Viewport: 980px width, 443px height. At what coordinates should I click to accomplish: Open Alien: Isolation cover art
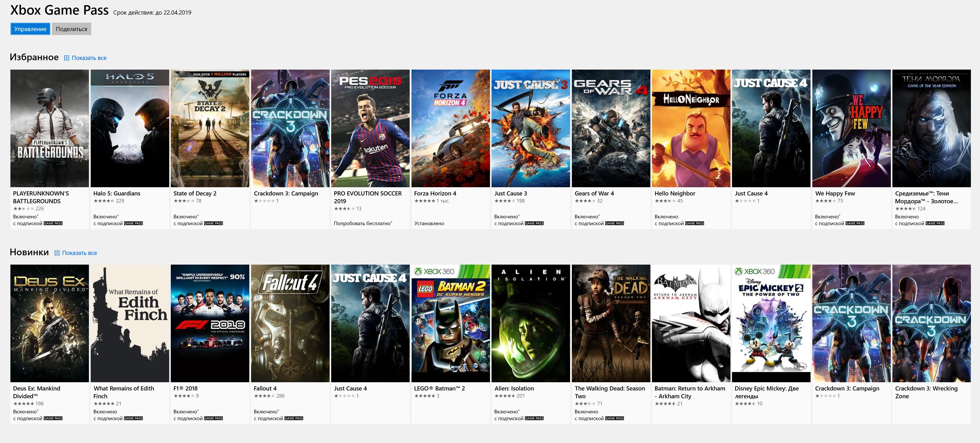(531, 323)
